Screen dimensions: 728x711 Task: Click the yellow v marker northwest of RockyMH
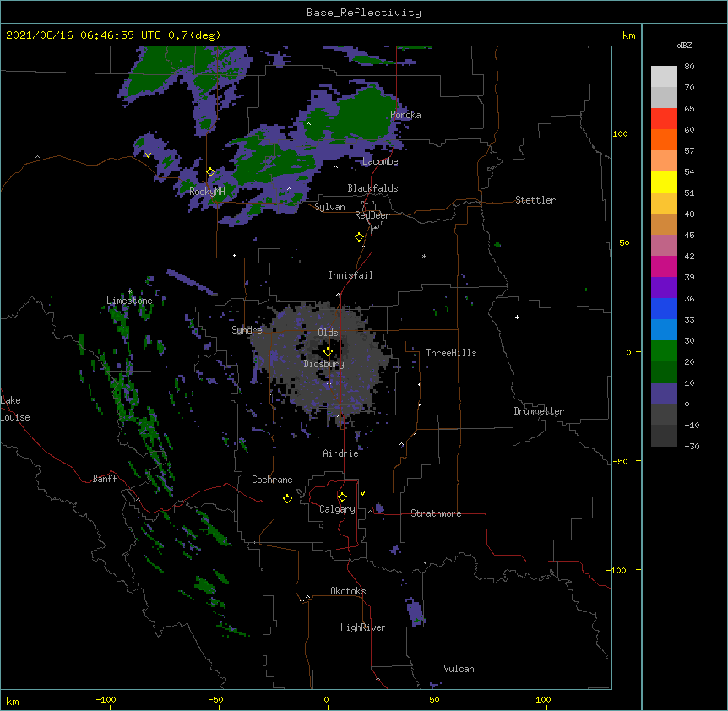pos(148,155)
